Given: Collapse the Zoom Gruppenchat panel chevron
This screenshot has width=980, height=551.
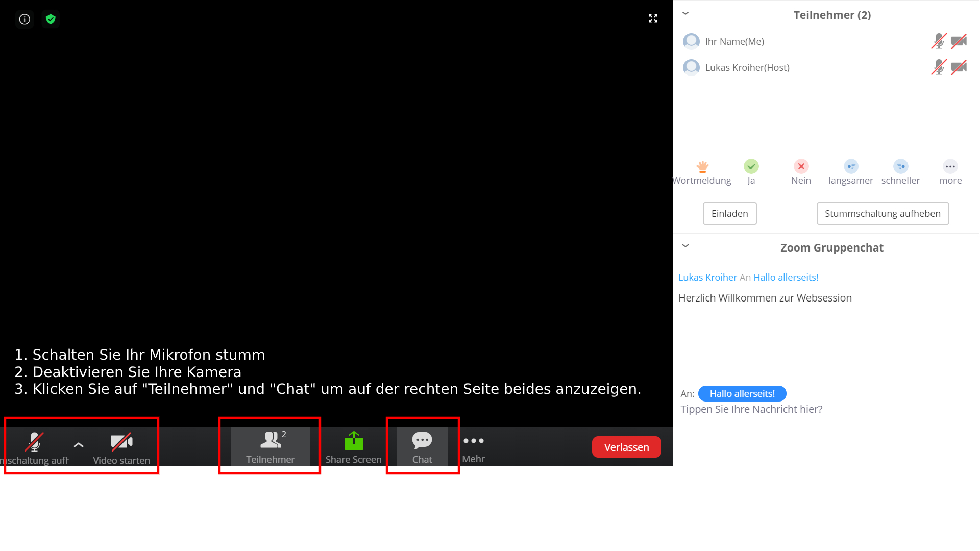Looking at the screenshot, I should point(685,246).
